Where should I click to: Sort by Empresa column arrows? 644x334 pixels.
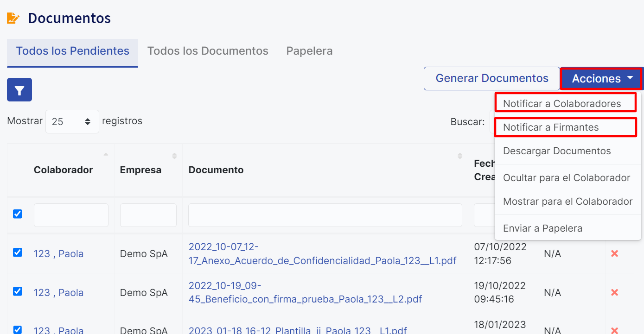(174, 156)
